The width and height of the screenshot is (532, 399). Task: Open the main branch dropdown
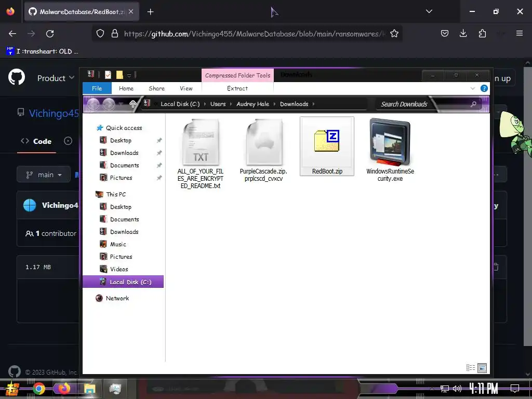pyautogui.click(x=44, y=175)
